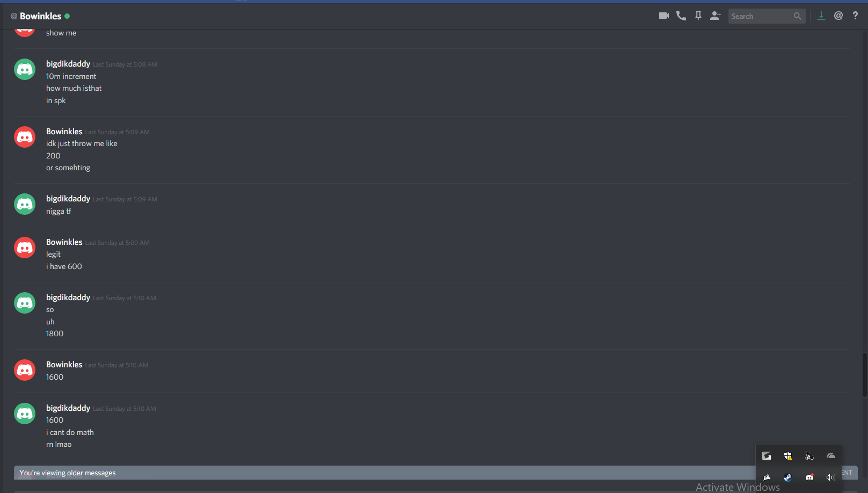Click bigdikdaddy's green avatar on the 10m increment message
Image resolution: width=868 pixels, height=493 pixels.
25,69
